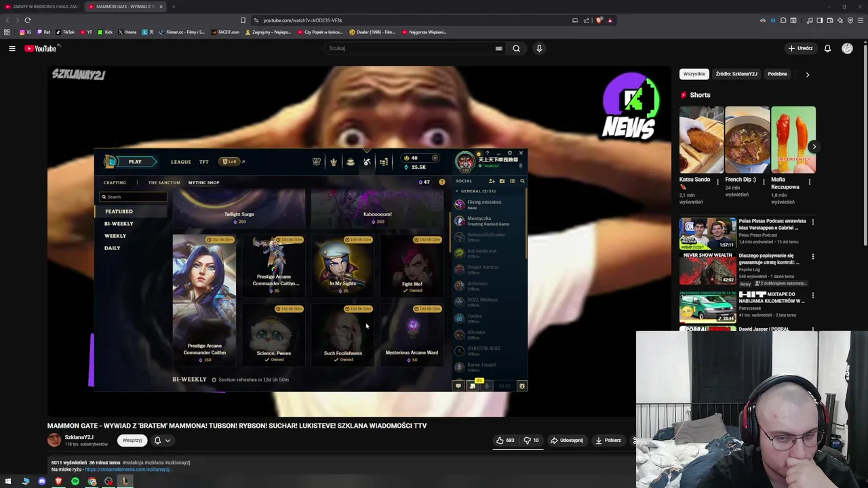Show more filter chips with the arrow
Image resolution: width=868 pixels, height=488 pixels.
tap(807, 75)
